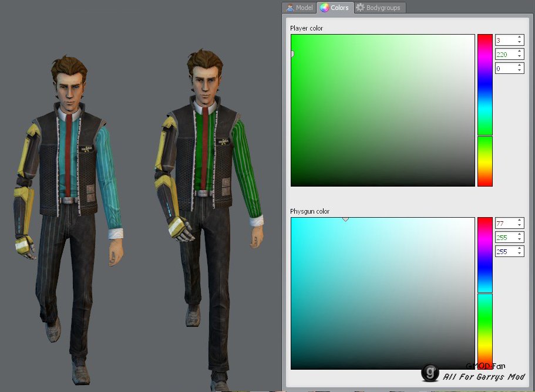Increase the Physgun color green value

point(519,235)
